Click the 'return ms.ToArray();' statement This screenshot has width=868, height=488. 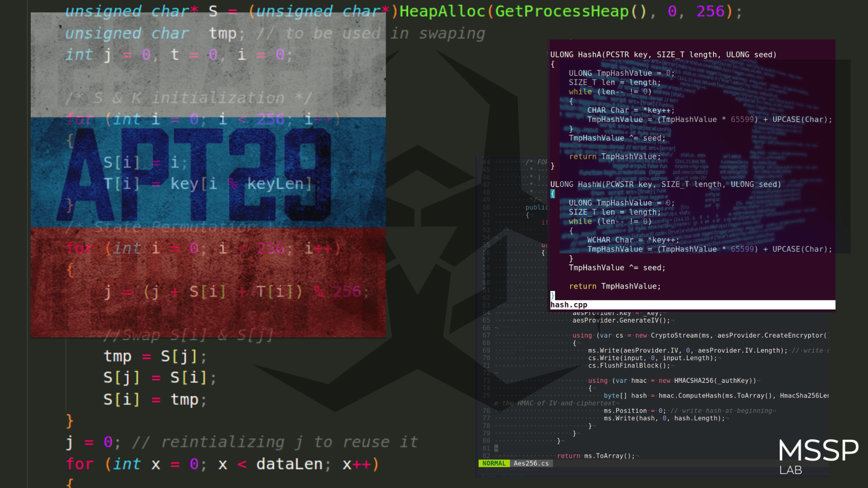tap(595, 456)
